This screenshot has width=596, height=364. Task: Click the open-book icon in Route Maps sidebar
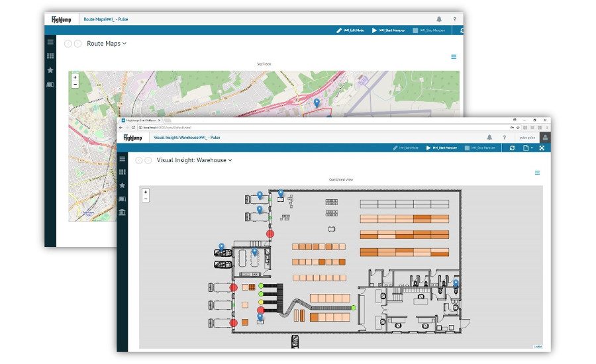coord(50,84)
